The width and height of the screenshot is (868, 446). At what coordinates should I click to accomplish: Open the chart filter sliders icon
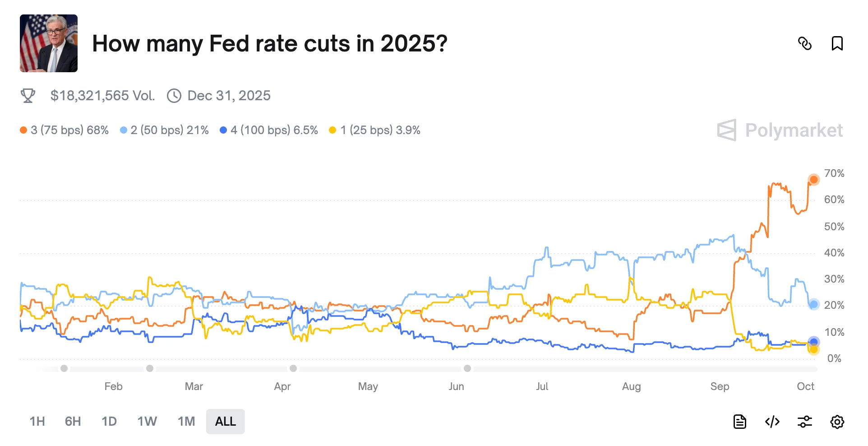pos(805,422)
